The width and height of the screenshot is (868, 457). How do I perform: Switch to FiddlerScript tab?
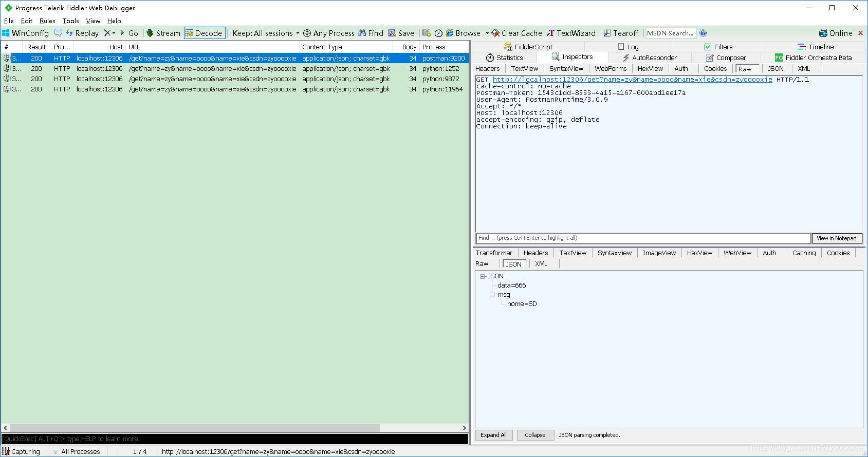tap(528, 47)
